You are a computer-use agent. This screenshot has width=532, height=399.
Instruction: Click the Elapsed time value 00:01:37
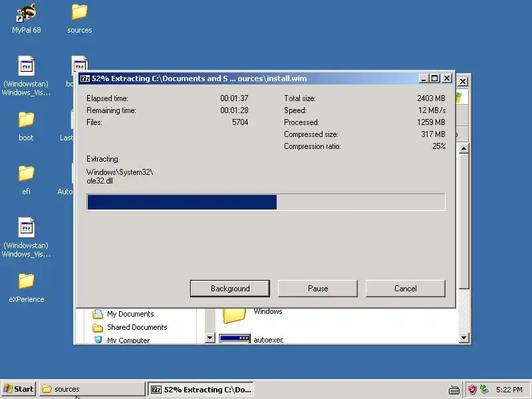[x=234, y=98]
